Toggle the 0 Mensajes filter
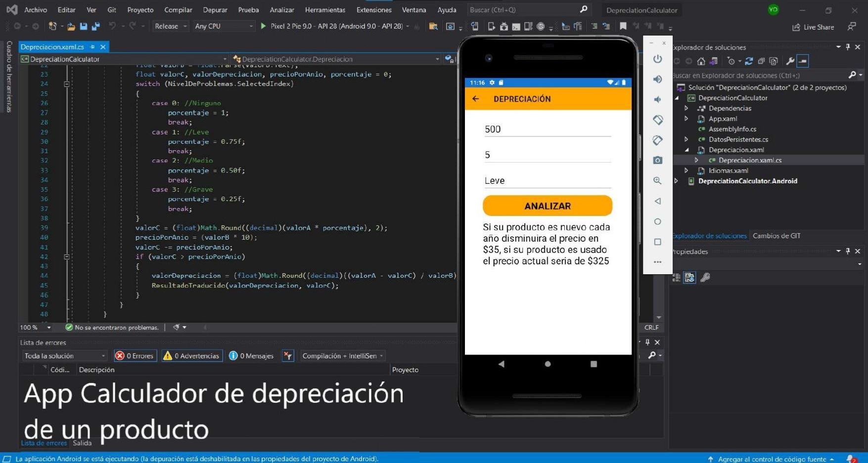Viewport: 868px width, 463px height. (x=252, y=356)
